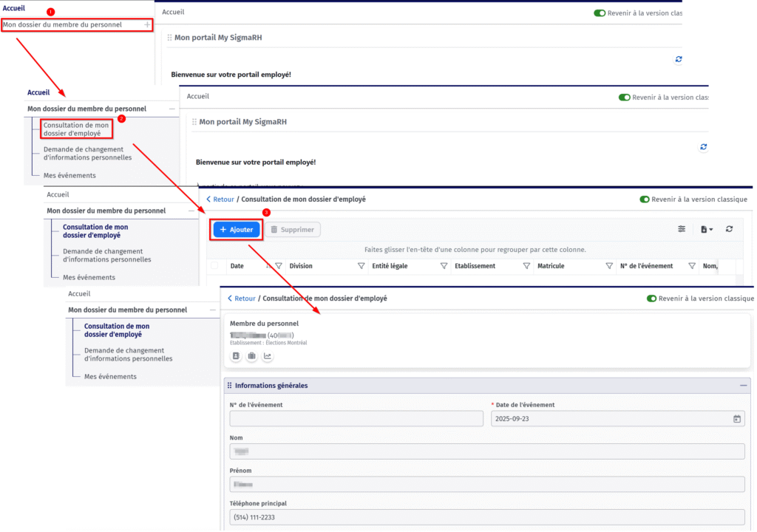Screen dimensions: 757x532
Task: Click Retour link above the Ajouter button
Action: pyautogui.click(x=220, y=199)
